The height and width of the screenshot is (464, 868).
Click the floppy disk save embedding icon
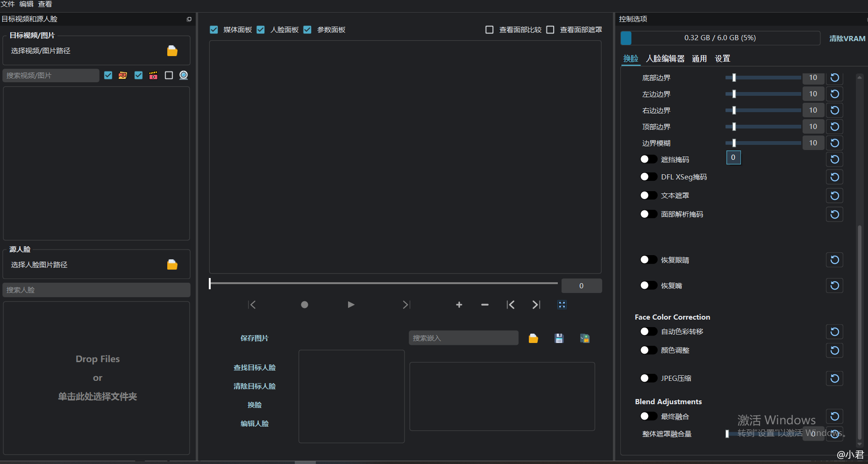point(559,338)
